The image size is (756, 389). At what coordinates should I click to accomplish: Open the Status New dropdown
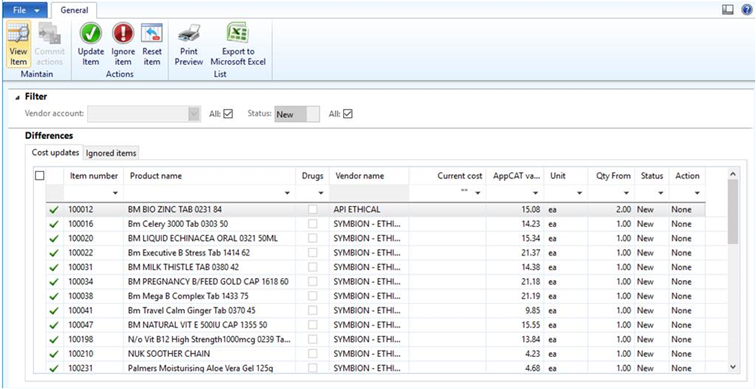pyautogui.click(x=297, y=115)
